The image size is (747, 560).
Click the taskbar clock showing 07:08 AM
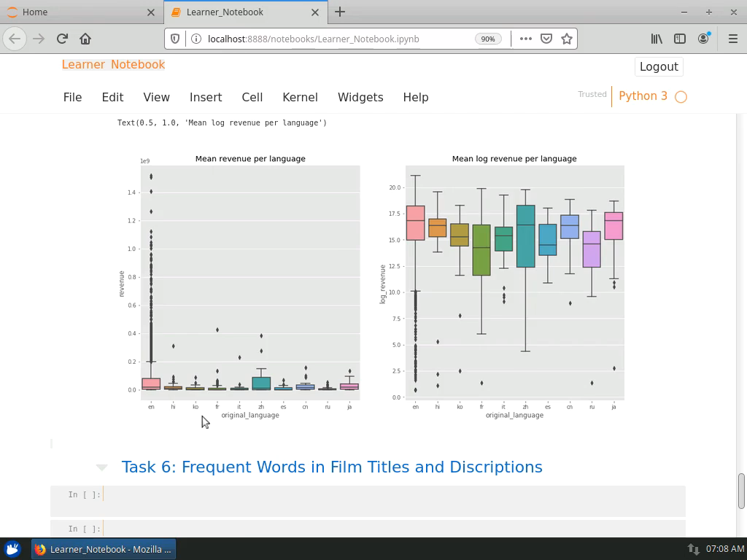click(x=724, y=549)
